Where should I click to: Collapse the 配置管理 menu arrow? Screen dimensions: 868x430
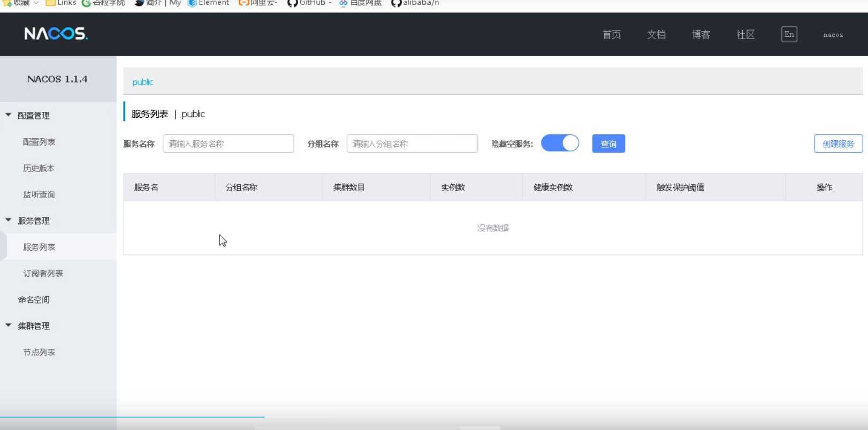click(9, 115)
